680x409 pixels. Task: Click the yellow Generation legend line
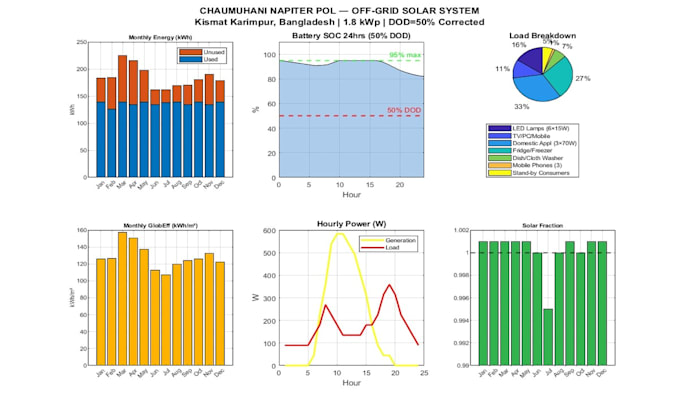point(372,240)
